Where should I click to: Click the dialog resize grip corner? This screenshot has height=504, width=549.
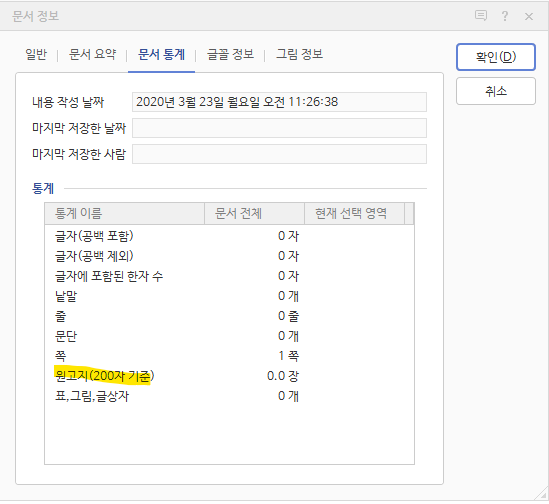[x=541, y=493]
